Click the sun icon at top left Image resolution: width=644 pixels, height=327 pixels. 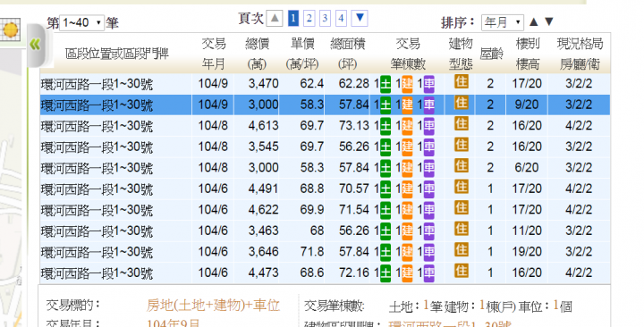click(x=11, y=29)
